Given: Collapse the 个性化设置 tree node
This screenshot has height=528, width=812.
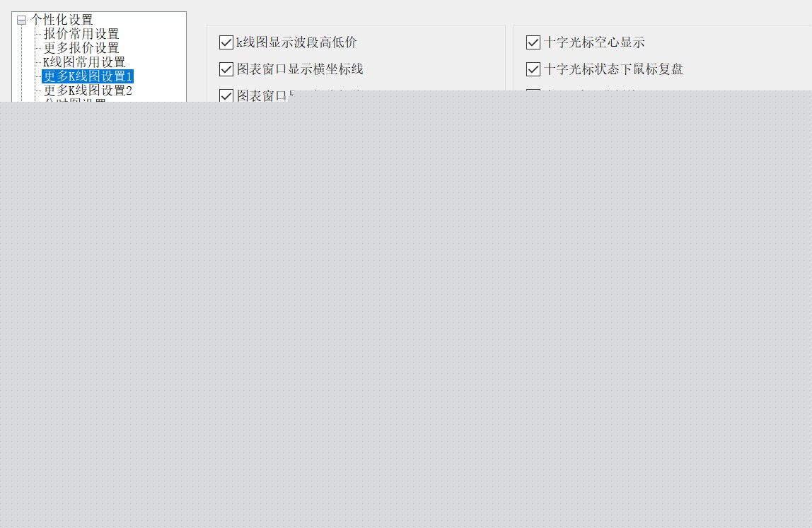Looking at the screenshot, I should (21, 20).
